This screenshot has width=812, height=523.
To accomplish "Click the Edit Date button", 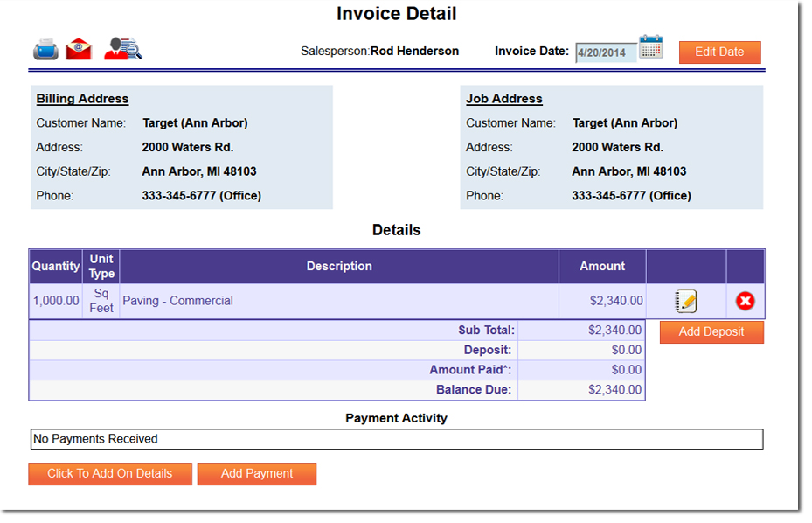I will pyautogui.click(x=720, y=52).
